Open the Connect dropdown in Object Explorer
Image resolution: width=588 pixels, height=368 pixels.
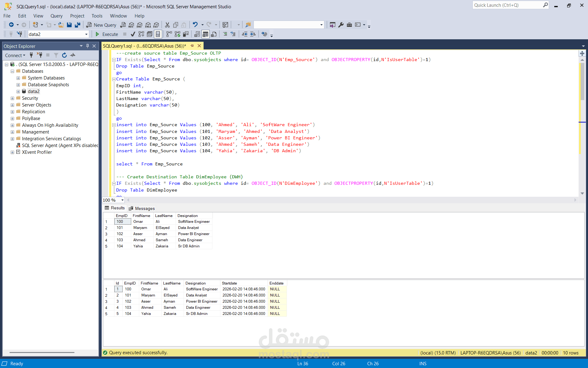[15, 55]
